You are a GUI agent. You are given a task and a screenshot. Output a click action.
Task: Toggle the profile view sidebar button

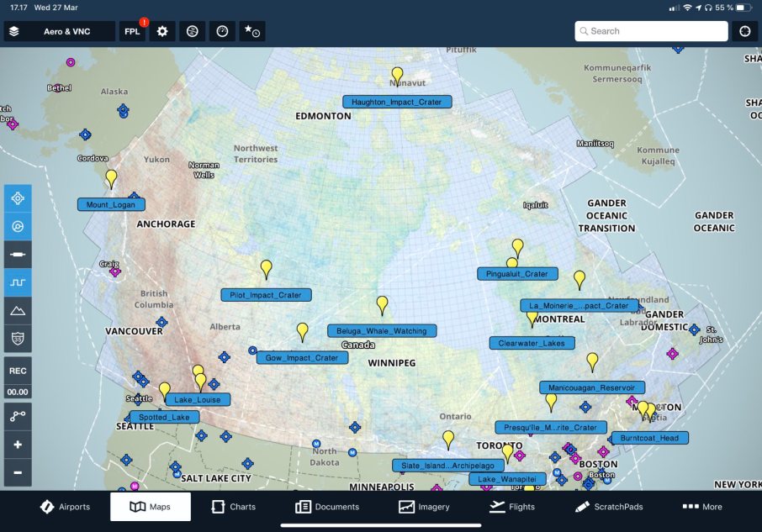point(18,282)
